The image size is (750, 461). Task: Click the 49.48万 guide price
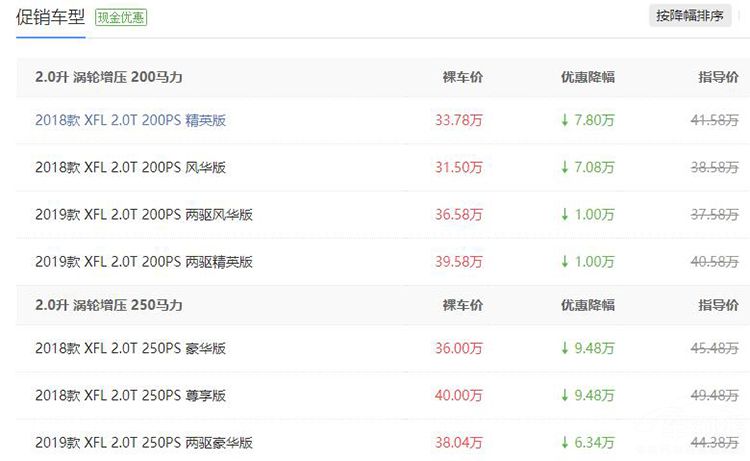[x=715, y=395]
